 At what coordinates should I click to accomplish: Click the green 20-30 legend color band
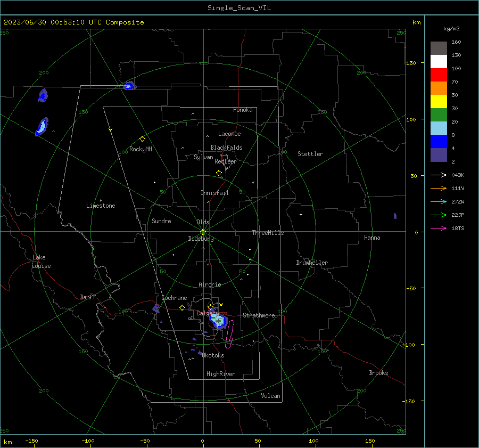pos(439,115)
